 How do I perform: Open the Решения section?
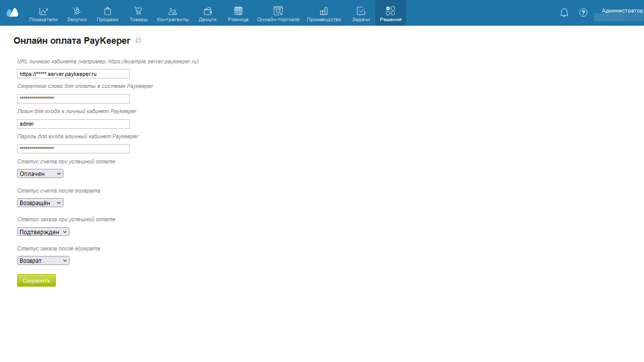pos(390,14)
